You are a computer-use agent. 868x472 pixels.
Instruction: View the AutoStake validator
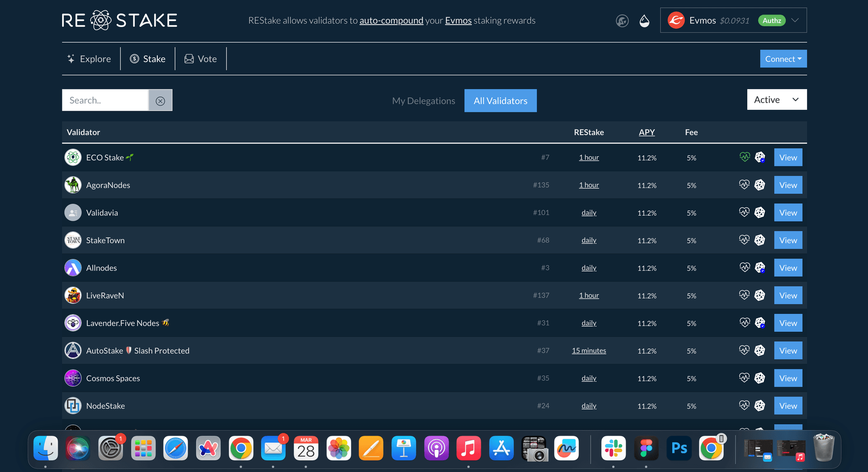[x=788, y=350]
